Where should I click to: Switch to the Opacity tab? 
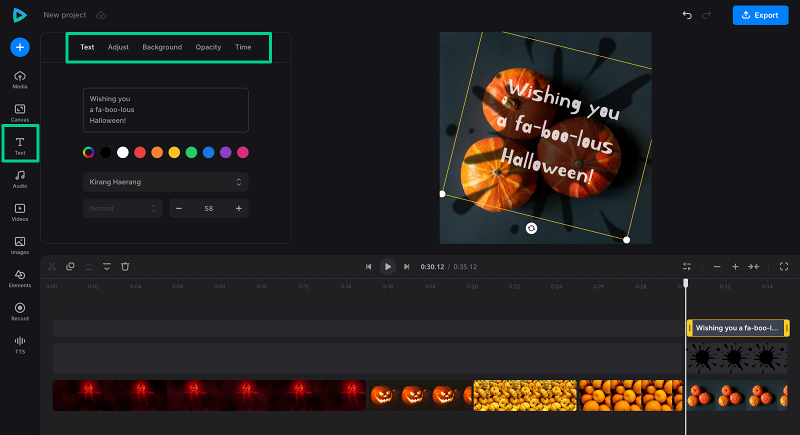208,47
